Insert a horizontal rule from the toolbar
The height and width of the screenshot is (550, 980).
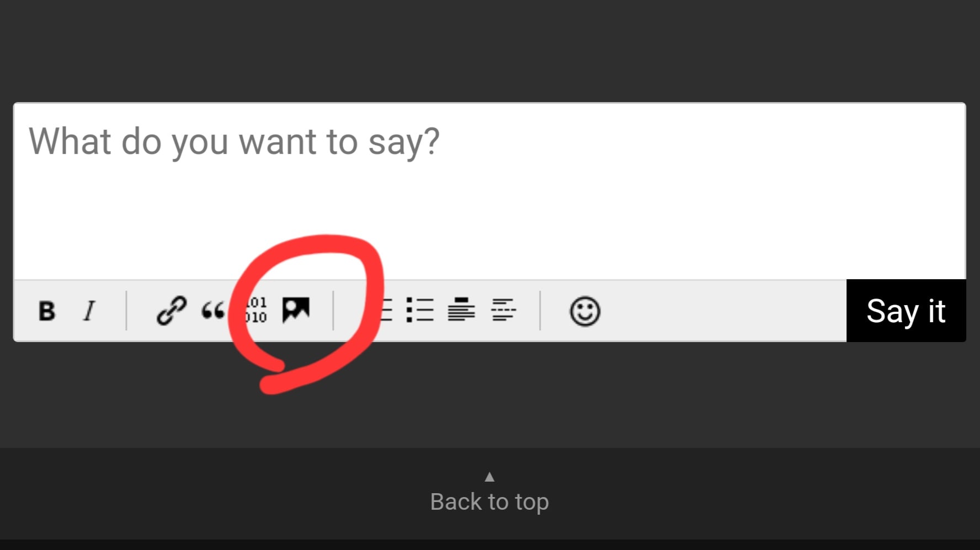coord(503,310)
